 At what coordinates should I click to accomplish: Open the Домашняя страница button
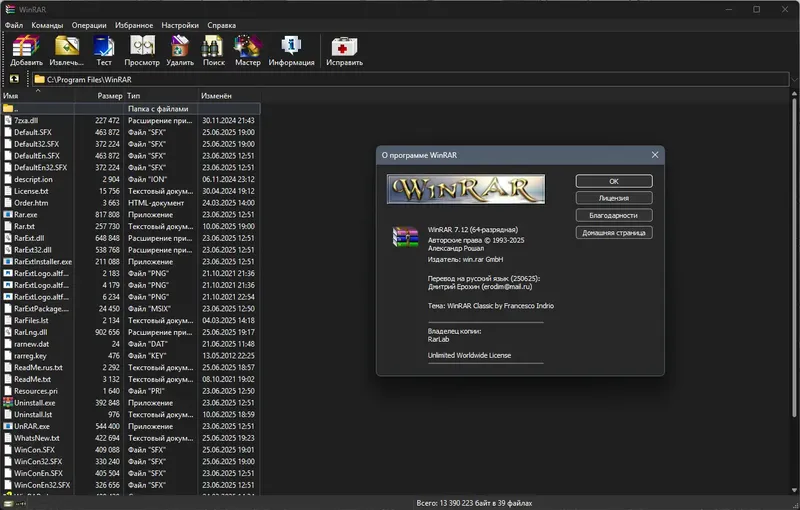(614, 233)
